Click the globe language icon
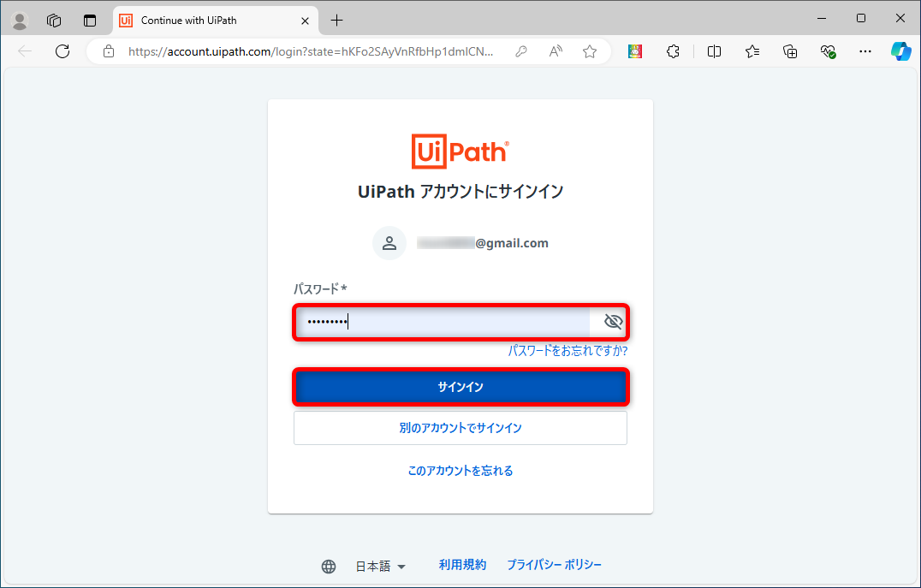The width and height of the screenshot is (921, 588). pyautogui.click(x=329, y=567)
